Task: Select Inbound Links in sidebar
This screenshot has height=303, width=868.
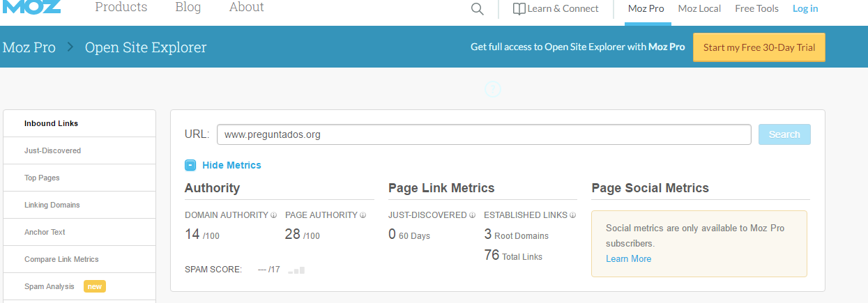Action: coord(79,123)
